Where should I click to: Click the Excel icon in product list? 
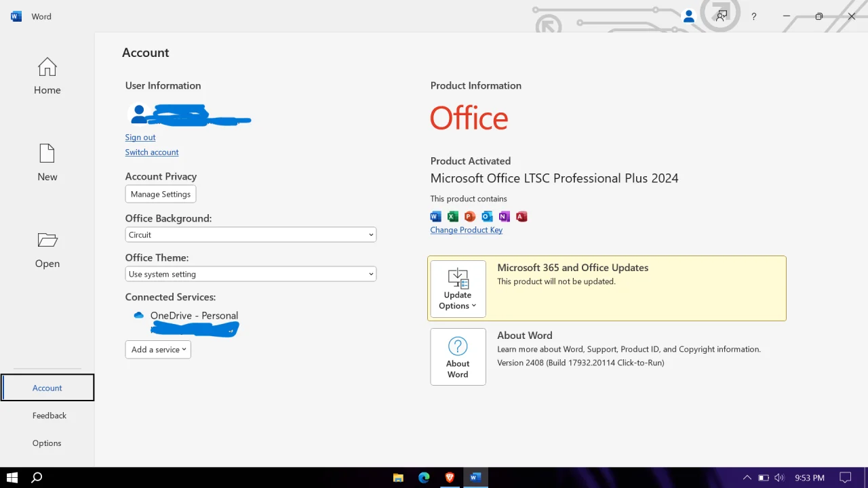tap(453, 217)
